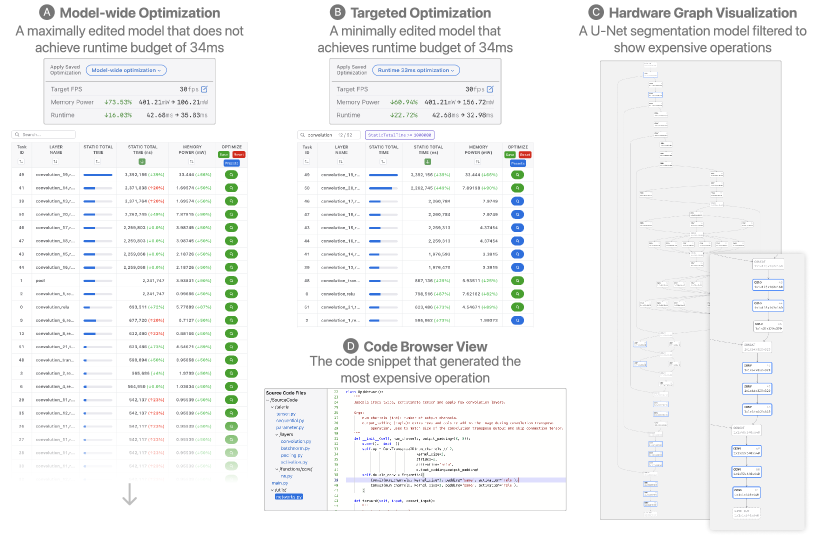This screenshot has height=547, width=830.
Task: Toggle green Static Total Time (ns) sort, Model-wide table
Action: pos(142,162)
